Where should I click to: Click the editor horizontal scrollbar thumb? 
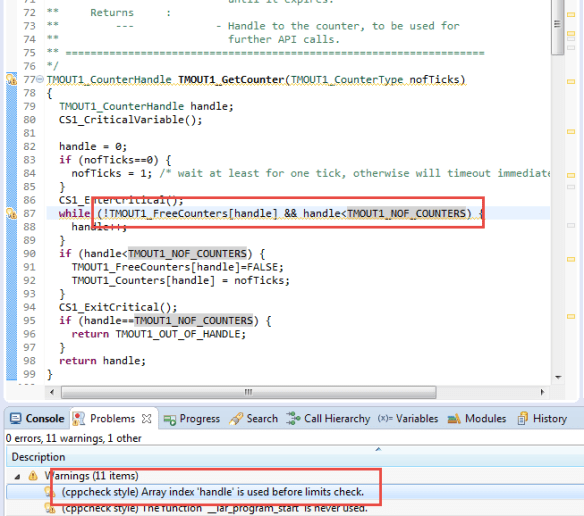(248, 392)
